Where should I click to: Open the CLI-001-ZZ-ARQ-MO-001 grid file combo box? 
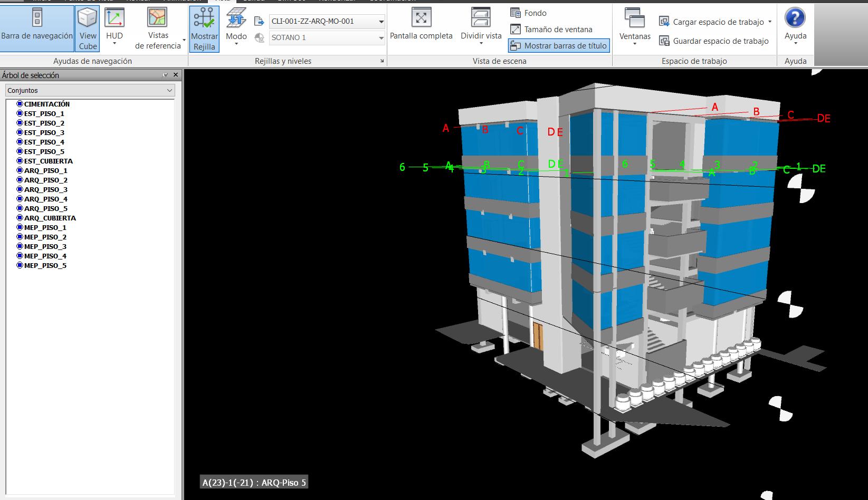pos(327,22)
